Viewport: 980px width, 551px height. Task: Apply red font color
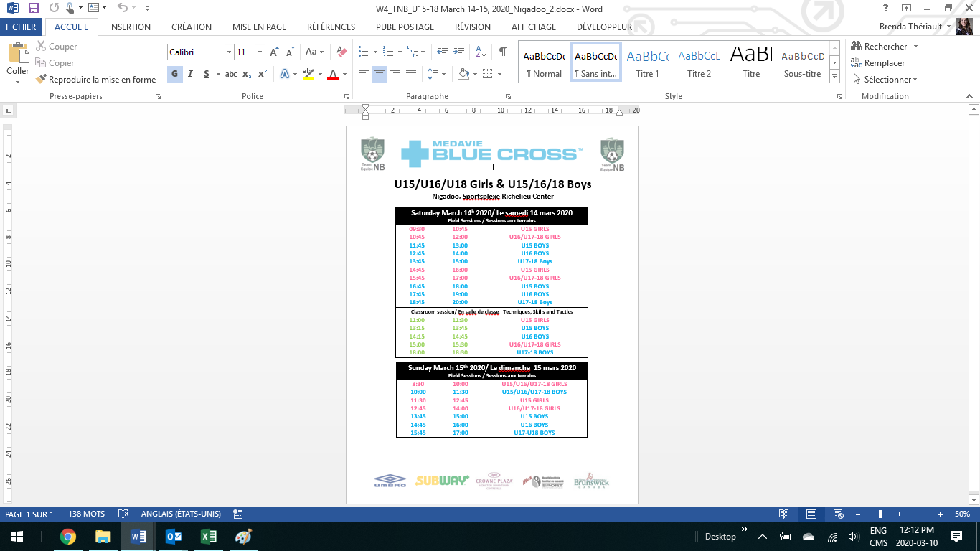tap(333, 74)
